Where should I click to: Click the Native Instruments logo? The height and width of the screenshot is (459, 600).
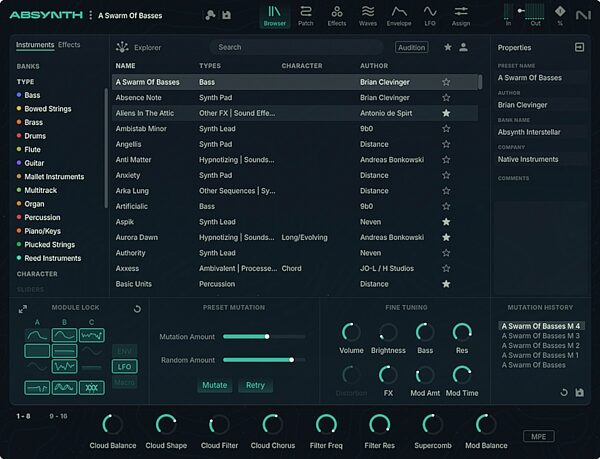583,15
